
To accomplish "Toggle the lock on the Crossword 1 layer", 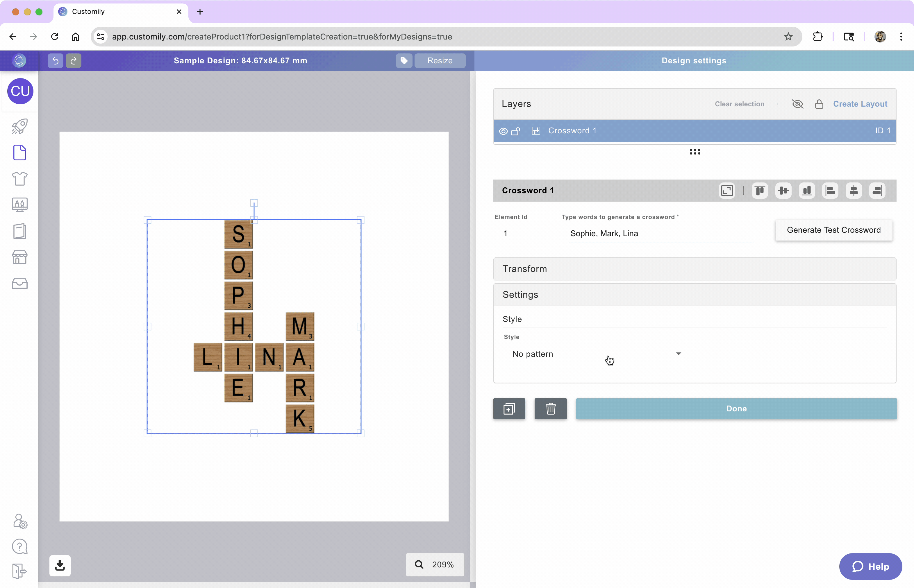I will 515,131.
